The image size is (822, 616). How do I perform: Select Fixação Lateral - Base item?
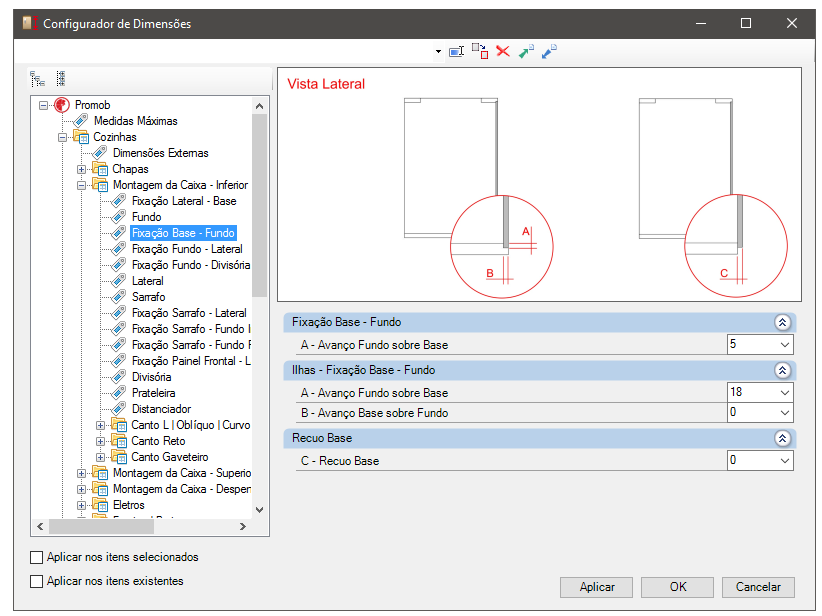coord(184,201)
